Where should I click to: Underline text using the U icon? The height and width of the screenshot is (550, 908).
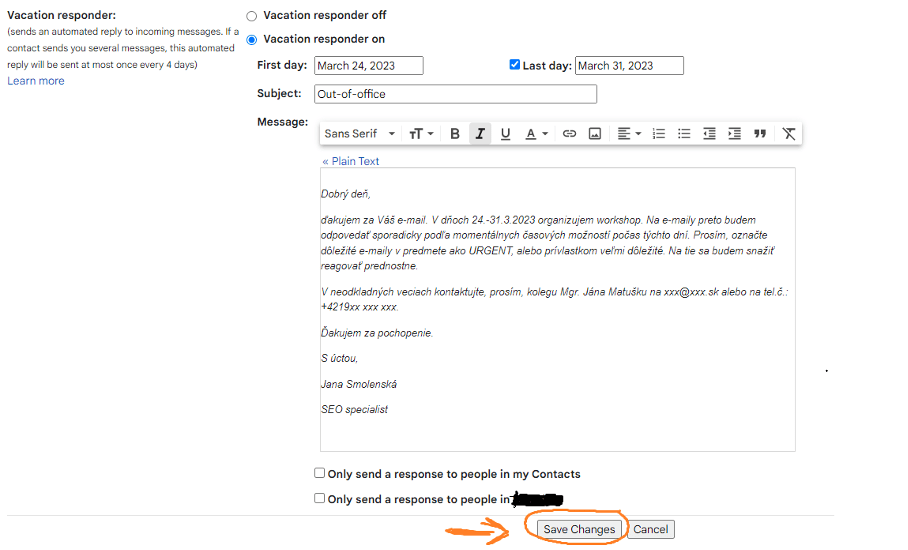pyautogui.click(x=505, y=134)
